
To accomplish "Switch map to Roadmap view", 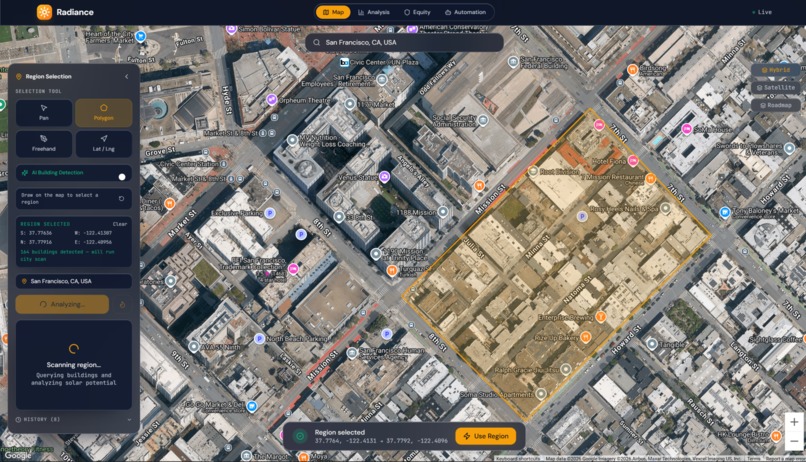I will tap(776, 105).
